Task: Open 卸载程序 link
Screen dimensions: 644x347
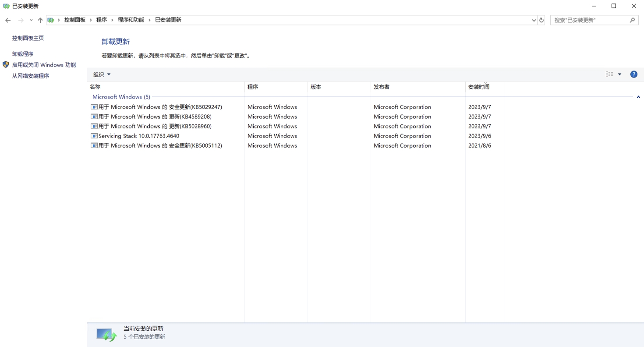Action: (23, 54)
